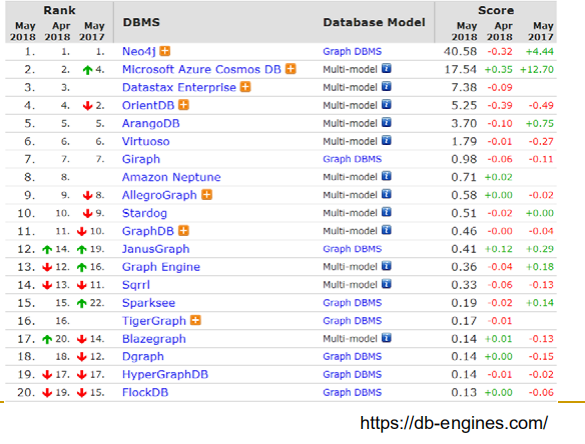Click Graph DBMS link in Sparksee row
Screen dimensions: 585x444
[x=352, y=303]
